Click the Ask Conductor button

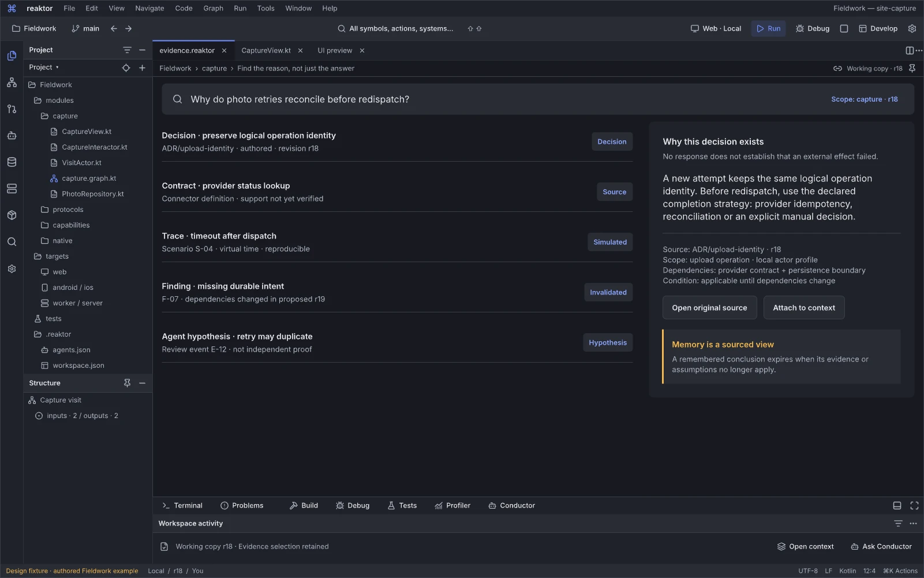pyautogui.click(x=881, y=547)
